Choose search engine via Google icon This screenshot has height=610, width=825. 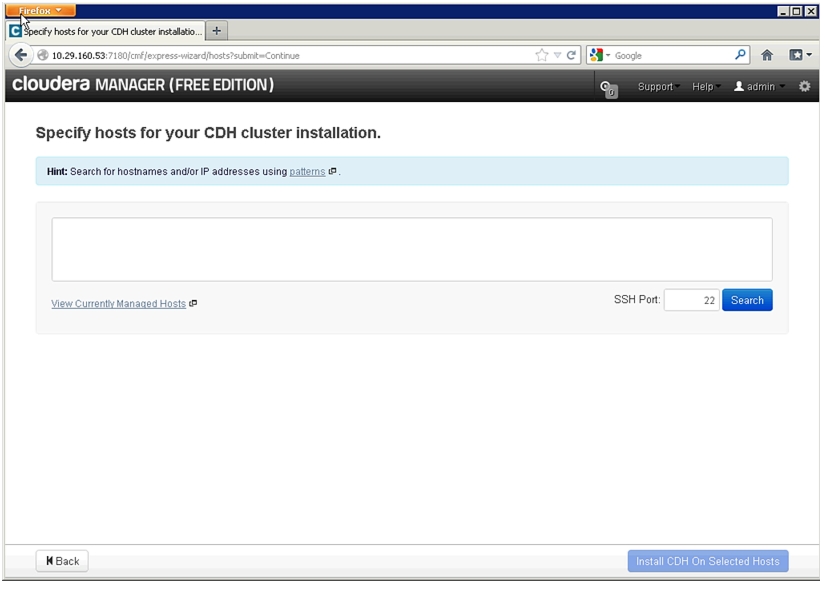(599, 55)
